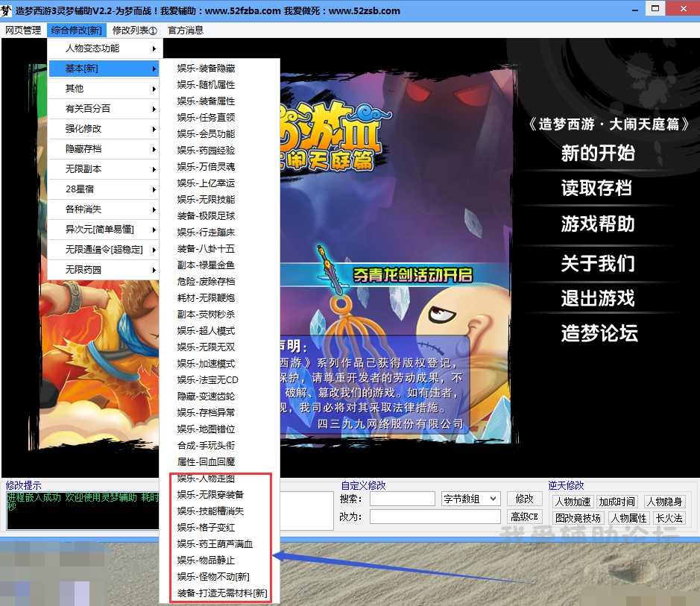
Task: Select 娱乐-怪物不动[新] menu entry
Action: [220, 576]
